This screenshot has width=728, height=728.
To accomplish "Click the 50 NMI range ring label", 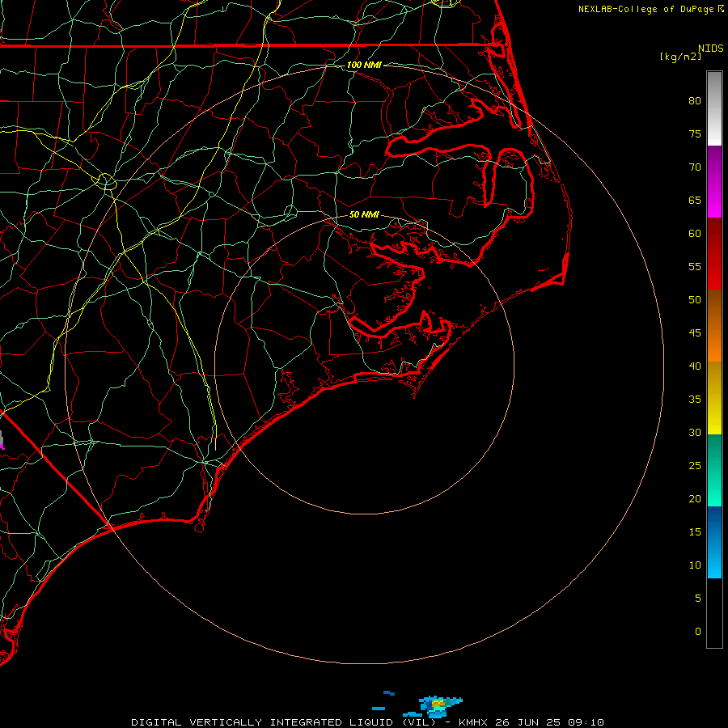I will [364, 214].
